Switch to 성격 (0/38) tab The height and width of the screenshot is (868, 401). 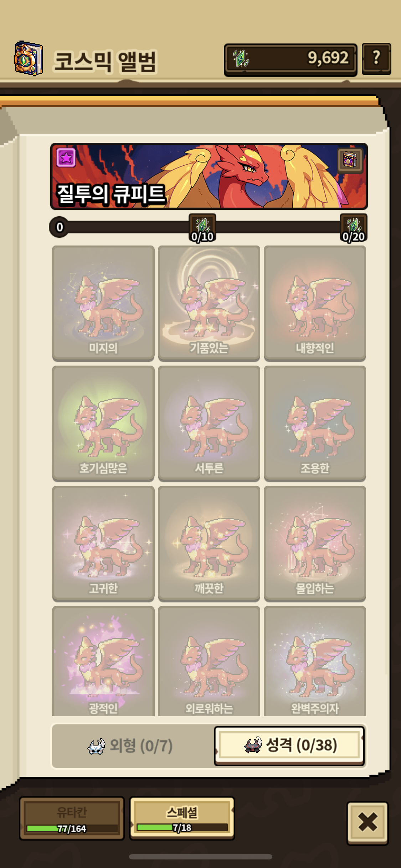tap(289, 745)
